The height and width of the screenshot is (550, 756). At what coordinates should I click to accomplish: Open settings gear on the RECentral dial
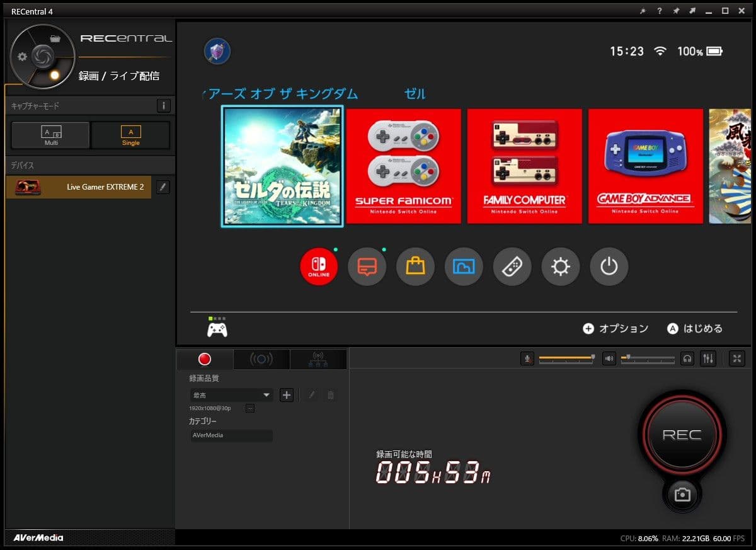[23, 57]
